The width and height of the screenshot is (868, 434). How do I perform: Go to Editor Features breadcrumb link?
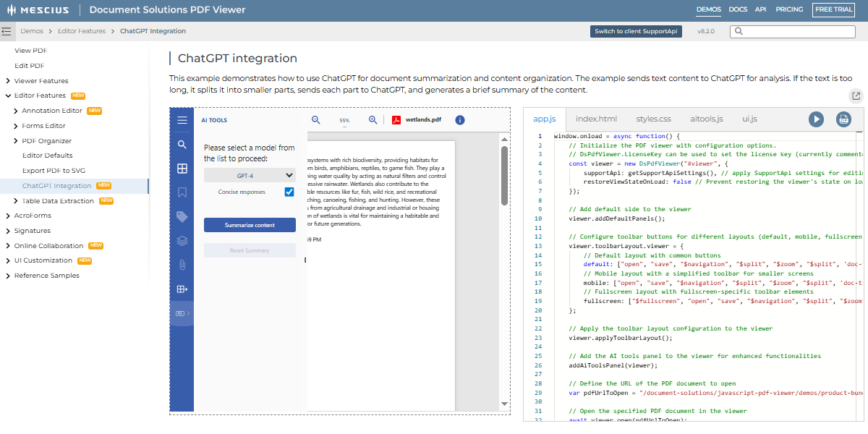(82, 31)
